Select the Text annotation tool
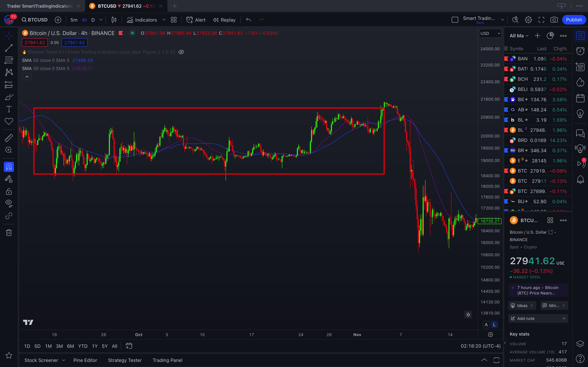588x367 pixels. pyautogui.click(x=9, y=109)
